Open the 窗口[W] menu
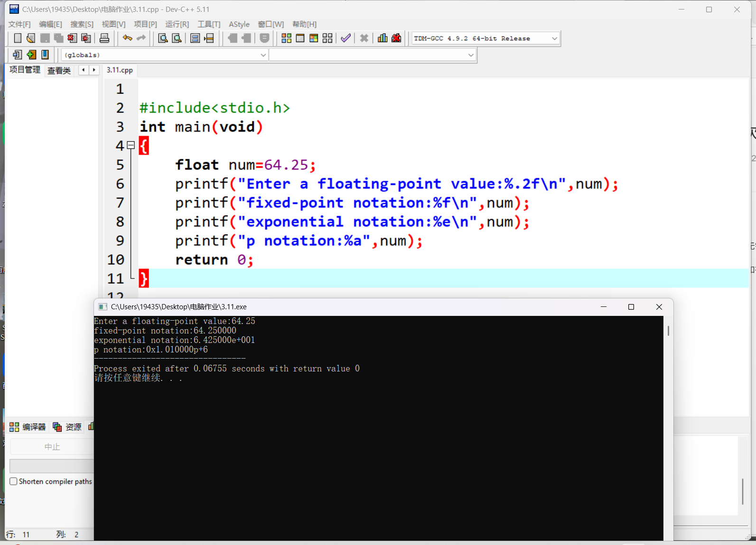Viewport: 756px width, 545px height. click(271, 24)
